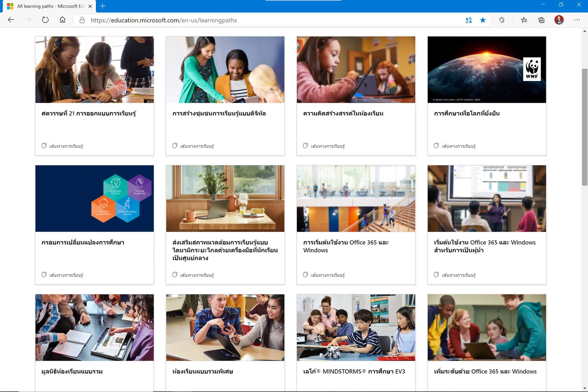Toggle the favorite star for this page
The width and height of the screenshot is (588, 392).
click(483, 20)
